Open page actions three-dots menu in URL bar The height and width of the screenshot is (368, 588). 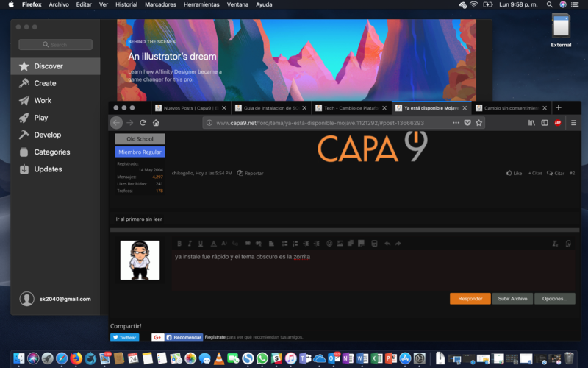click(456, 123)
